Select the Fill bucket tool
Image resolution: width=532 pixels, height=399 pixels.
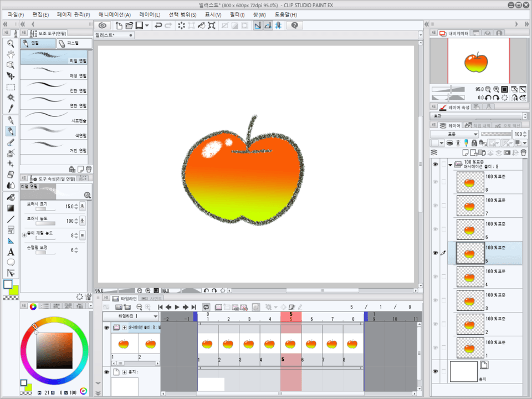tap(10, 196)
